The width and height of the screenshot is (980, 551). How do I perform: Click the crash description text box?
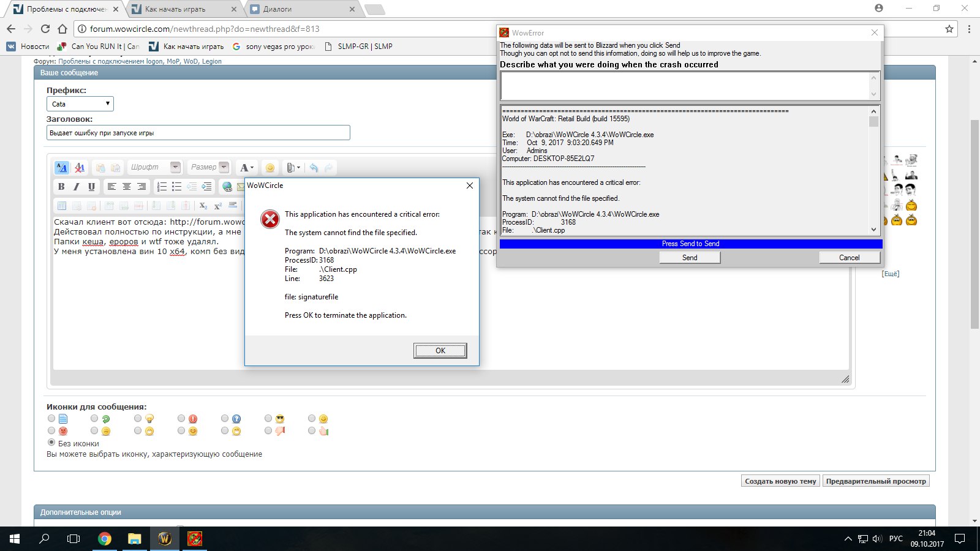[684, 86]
